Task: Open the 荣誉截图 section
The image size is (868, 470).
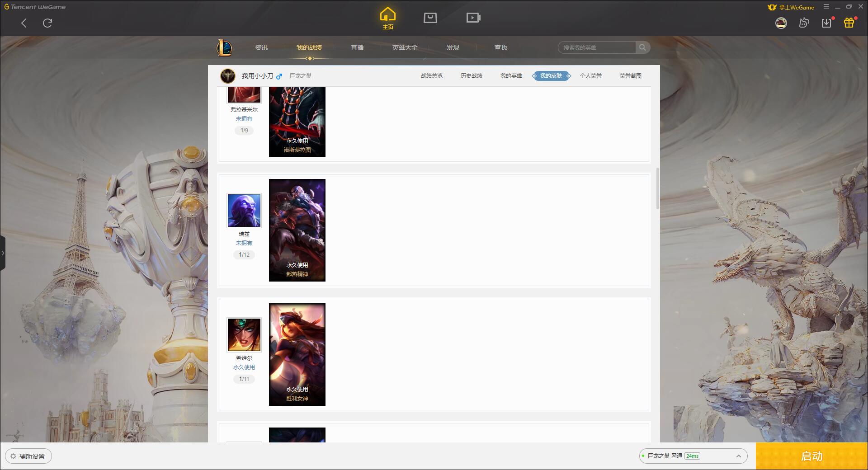Action: 631,76
